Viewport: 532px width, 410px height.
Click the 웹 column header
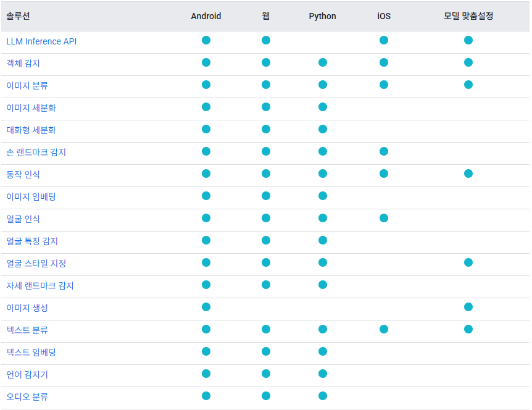coord(266,16)
